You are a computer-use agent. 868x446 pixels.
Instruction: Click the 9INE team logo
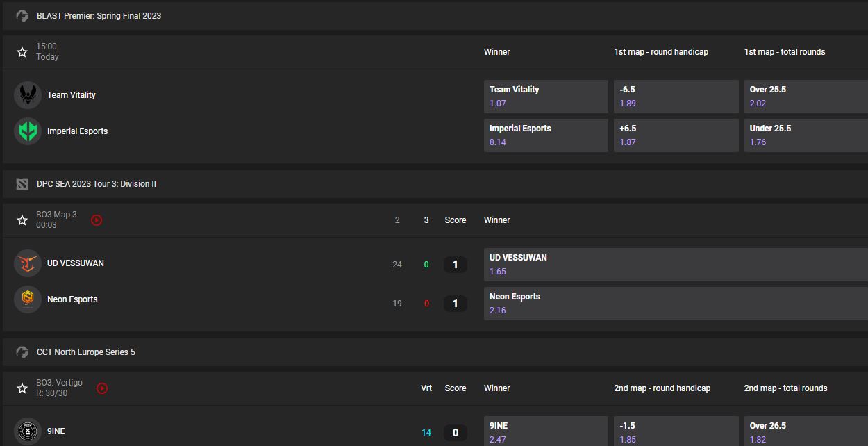(28, 431)
